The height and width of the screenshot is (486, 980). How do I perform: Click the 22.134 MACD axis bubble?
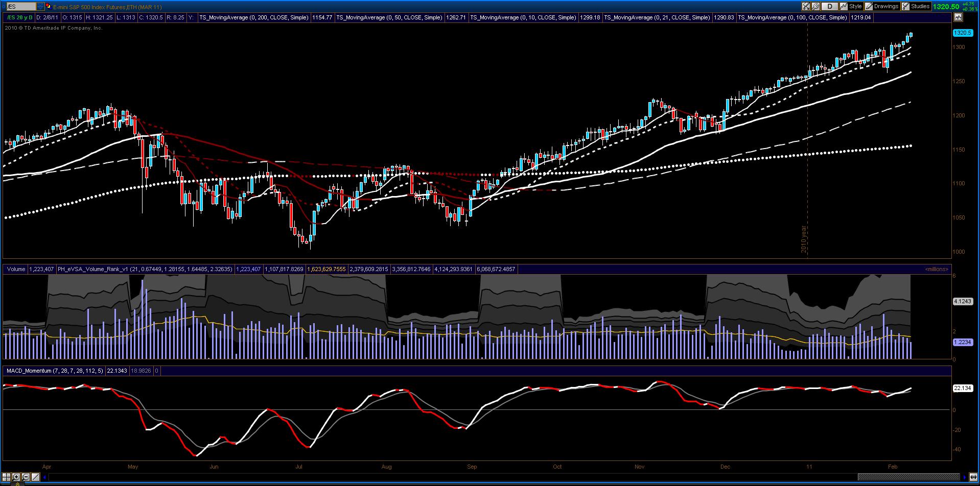[962, 388]
